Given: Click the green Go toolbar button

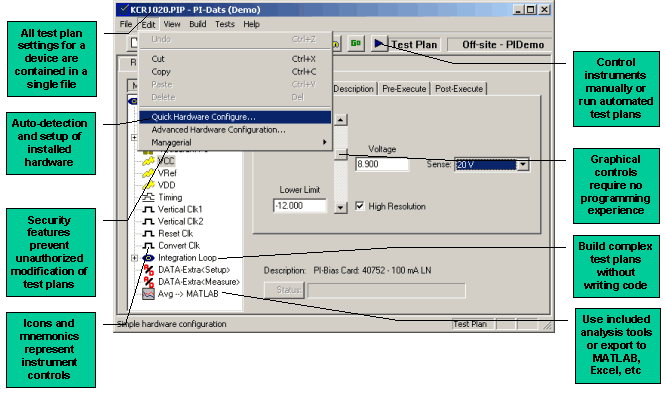Looking at the screenshot, I should tap(356, 43).
